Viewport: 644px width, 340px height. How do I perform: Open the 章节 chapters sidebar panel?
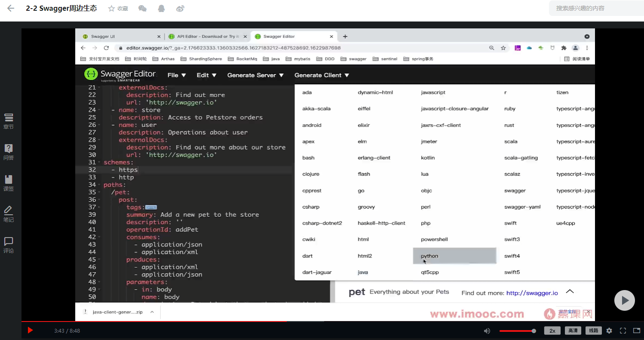pyautogui.click(x=9, y=121)
